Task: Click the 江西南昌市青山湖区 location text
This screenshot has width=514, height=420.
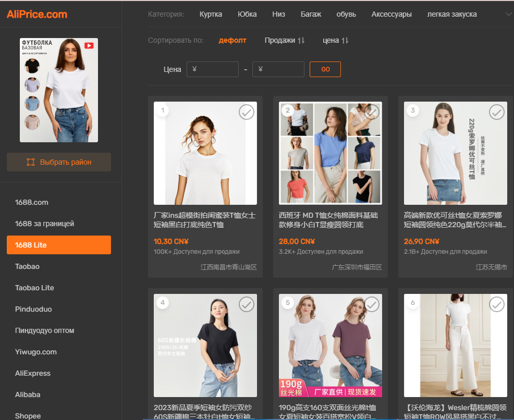Action: (229, 267)
